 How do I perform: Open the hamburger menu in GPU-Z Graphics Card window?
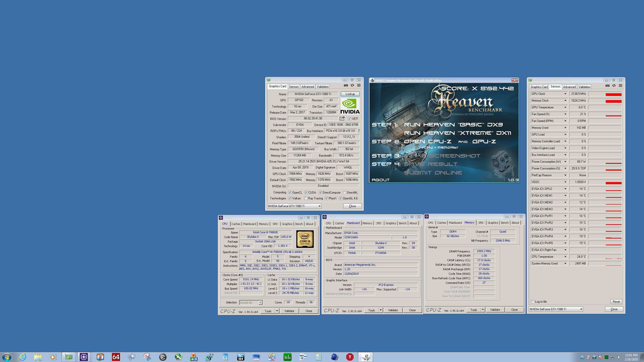click(359, 85)
